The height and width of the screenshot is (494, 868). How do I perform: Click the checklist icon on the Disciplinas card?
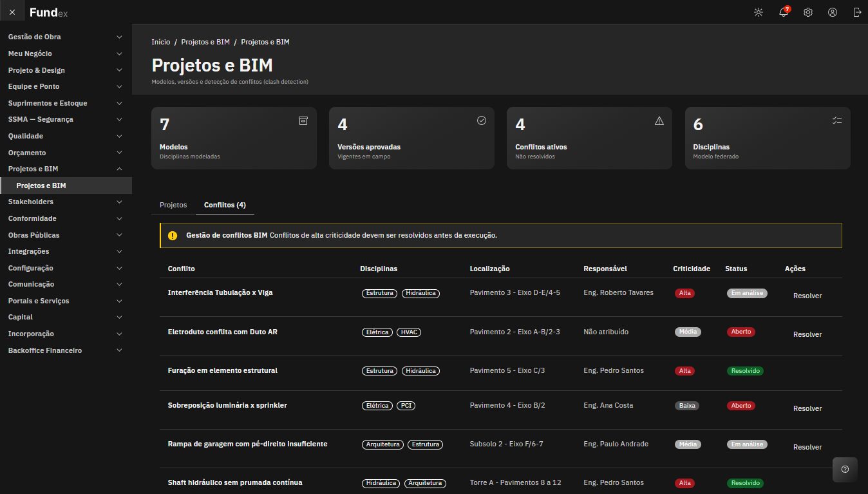click(x=836, y=120)
